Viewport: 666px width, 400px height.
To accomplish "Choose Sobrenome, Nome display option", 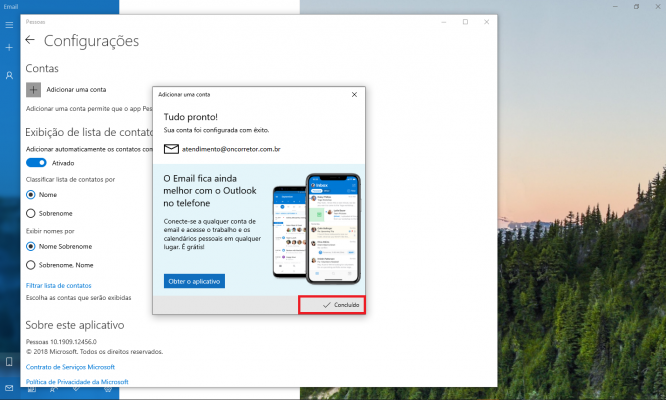I will click(x=31, y=265).
